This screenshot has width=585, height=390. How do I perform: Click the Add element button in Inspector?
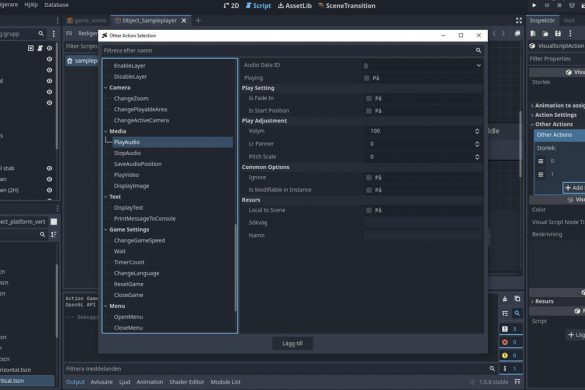click(574, 188)
